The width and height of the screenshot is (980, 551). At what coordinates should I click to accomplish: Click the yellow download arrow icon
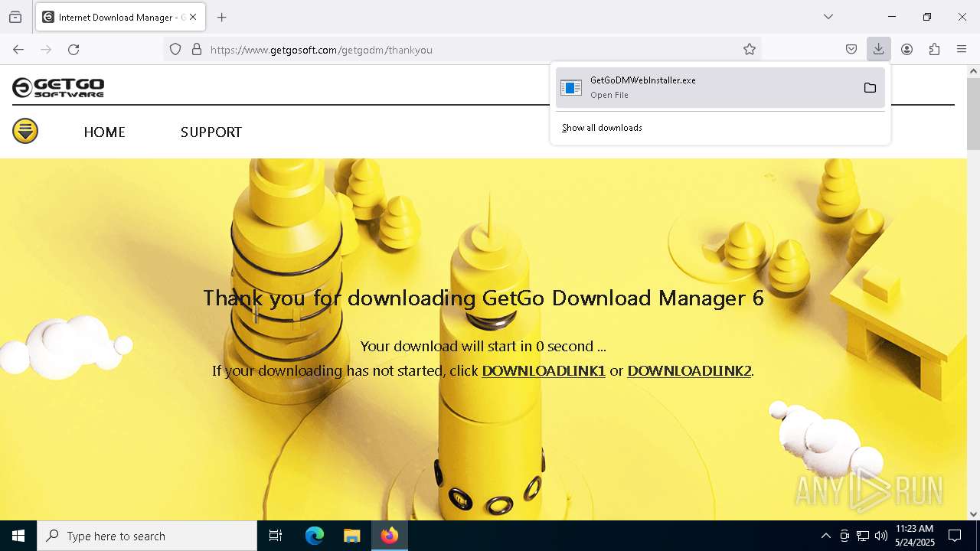point(25,131)
